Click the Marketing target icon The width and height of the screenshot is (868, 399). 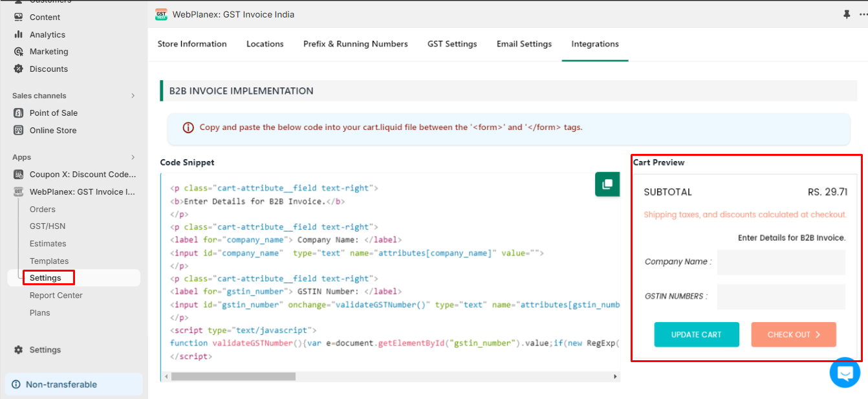pos(18,51)
